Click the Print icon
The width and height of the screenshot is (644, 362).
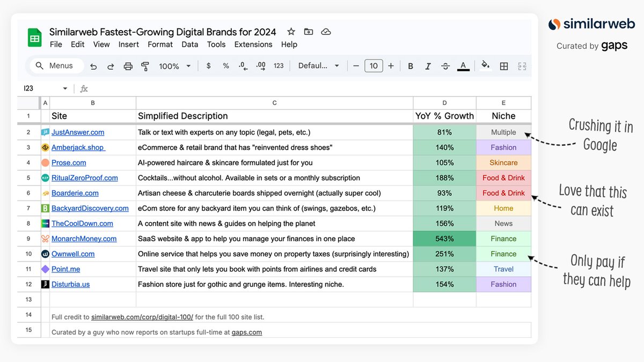128,66
